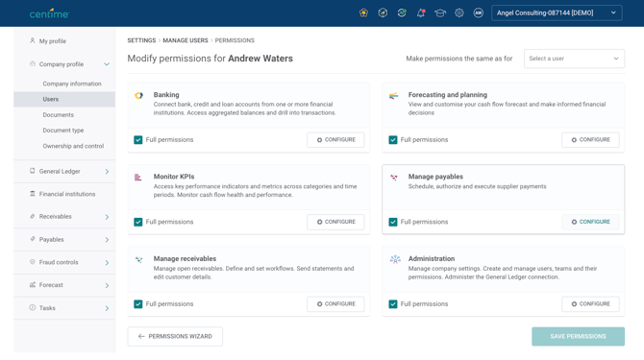This screenshot has height=360, width=644.
Task: Click the Administration card title
Action: pos(432,259)
